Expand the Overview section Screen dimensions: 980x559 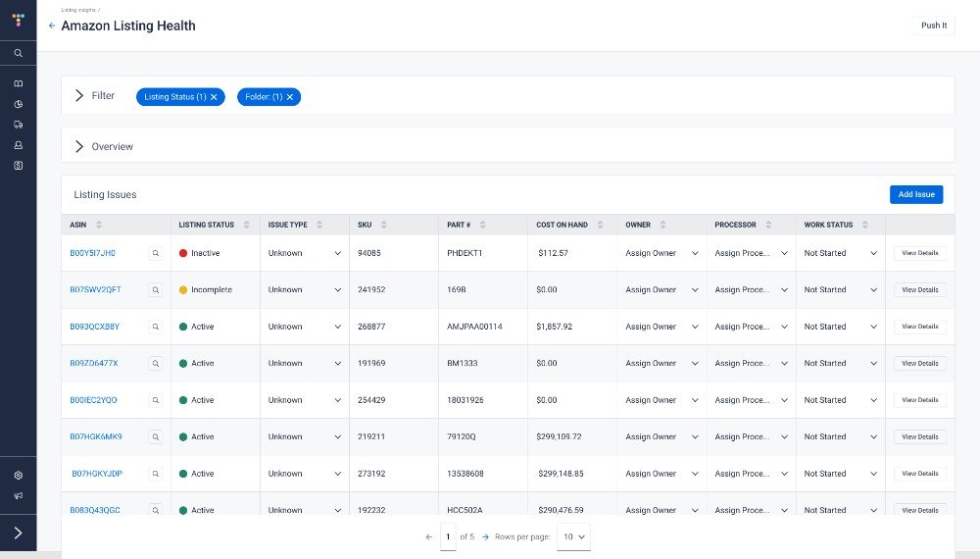coord(79,146)
